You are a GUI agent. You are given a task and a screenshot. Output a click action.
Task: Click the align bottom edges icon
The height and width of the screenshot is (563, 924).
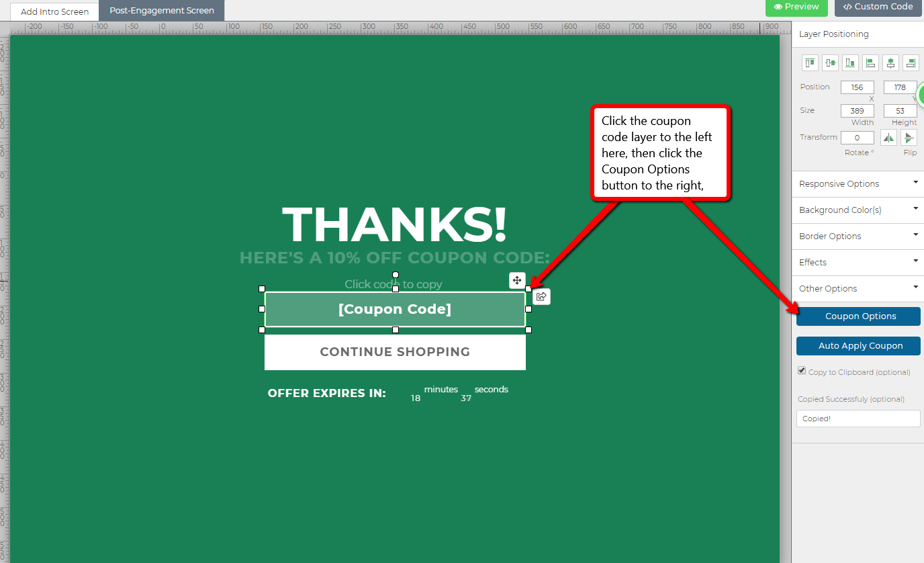pyautogui.click(x=851, y=63)
